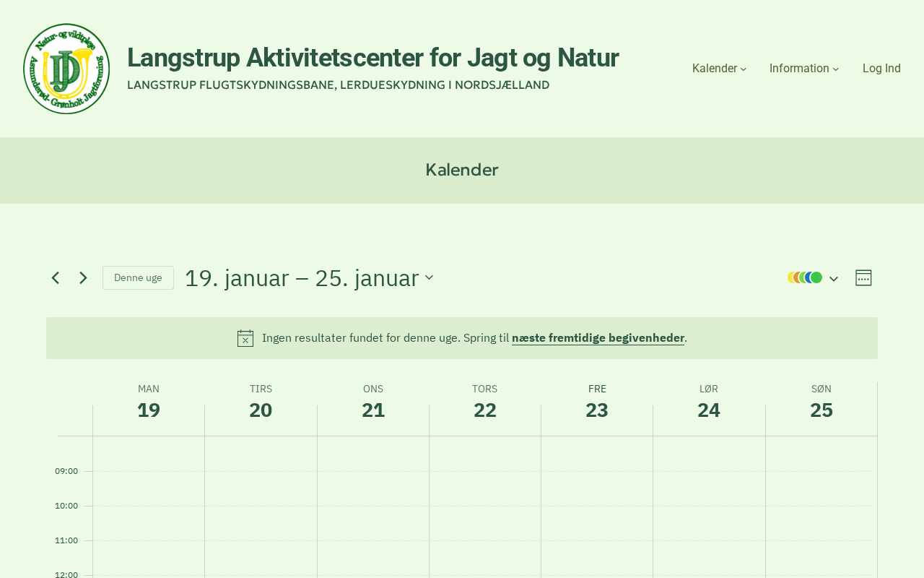Select Sunday 25 in the week header

[x=821, y=410]
